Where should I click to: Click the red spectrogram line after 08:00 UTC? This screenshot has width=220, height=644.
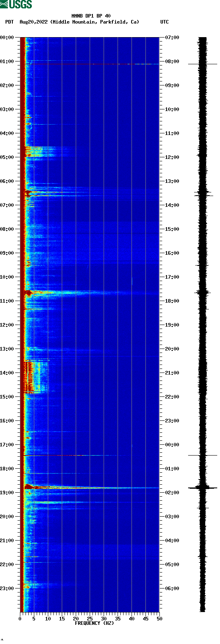[x=90, y=64]
